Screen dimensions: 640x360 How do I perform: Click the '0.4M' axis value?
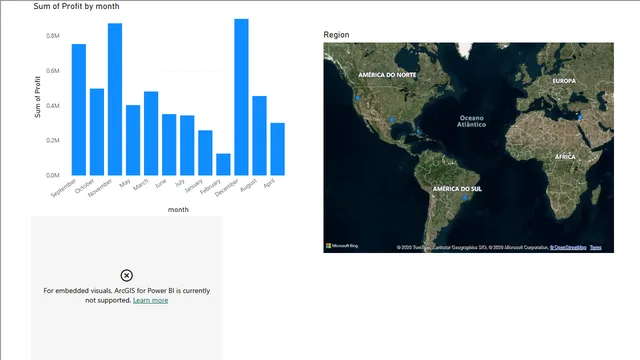[x=53, y=106]
